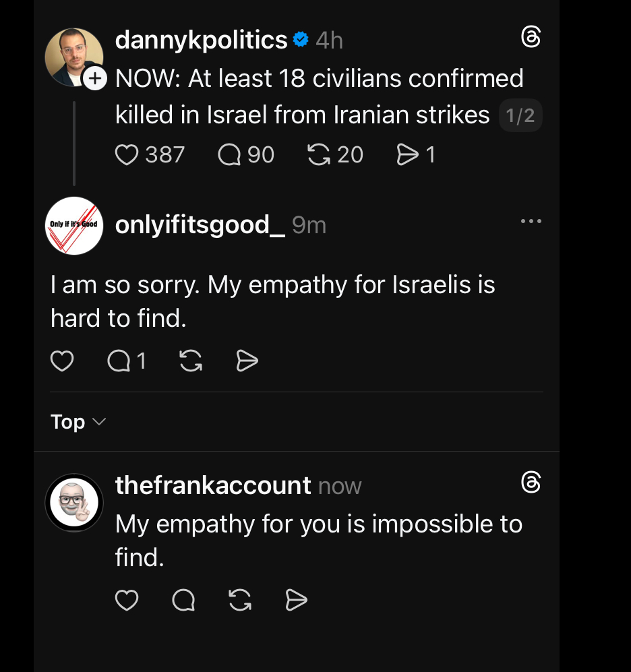The image size is (631, 672).
Task: View the onlyifitsgood_ profile picture
Action: tap(74, 225)
